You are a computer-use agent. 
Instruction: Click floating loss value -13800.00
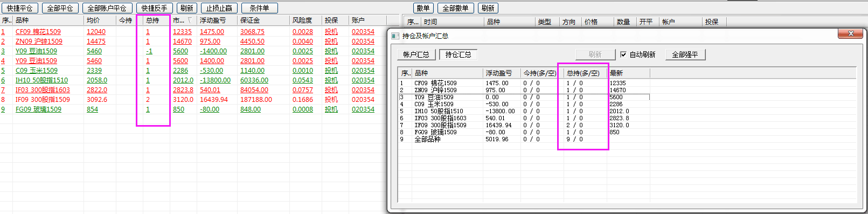point(215,80)
